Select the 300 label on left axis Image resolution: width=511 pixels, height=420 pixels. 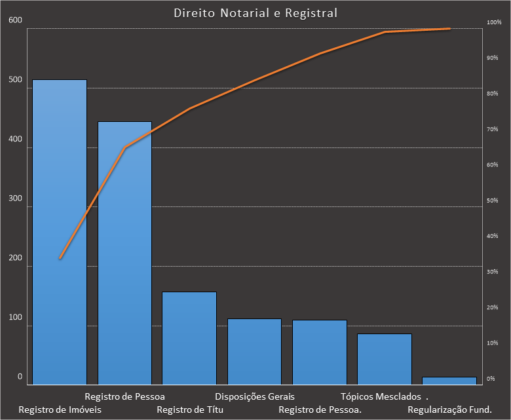pyautogui.click(x=15, y=199)
